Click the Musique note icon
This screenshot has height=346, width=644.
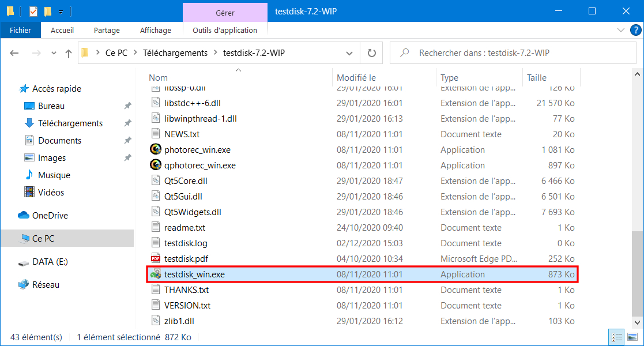coord(29,175)
